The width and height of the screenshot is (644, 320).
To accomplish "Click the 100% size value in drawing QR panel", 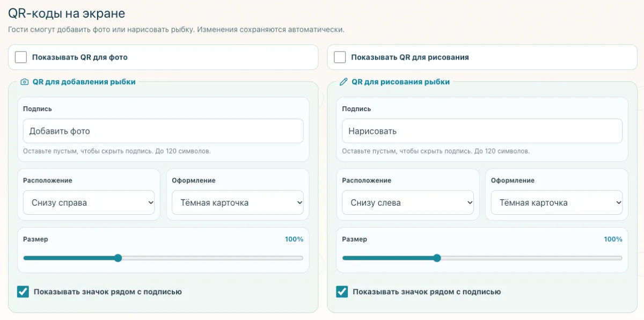I will coord(613,239).
